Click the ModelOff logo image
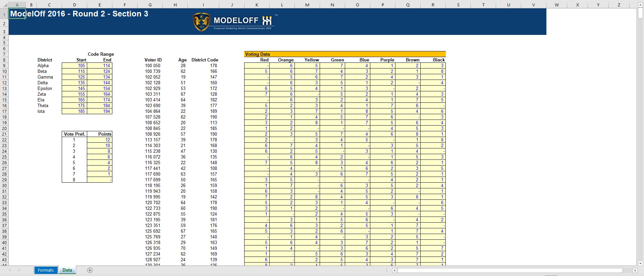 click(236, 22)
